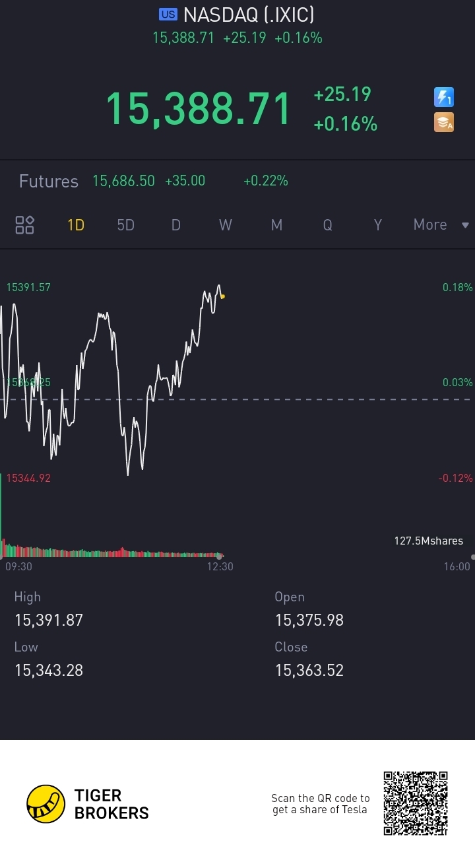475x868 pixels.
Task: Tap the Scan the QR code text
Action: [320, 804]
